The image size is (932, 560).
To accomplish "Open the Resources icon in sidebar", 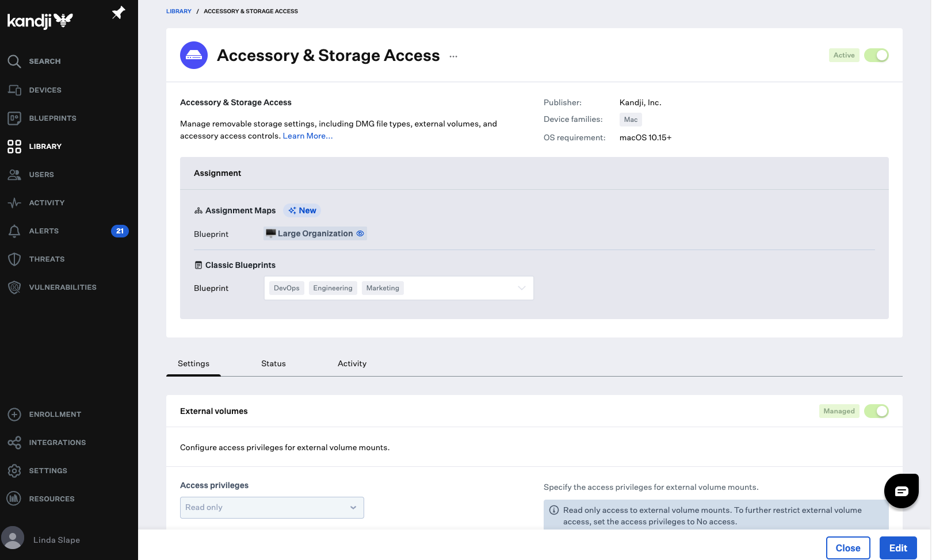I will point(14,499).
